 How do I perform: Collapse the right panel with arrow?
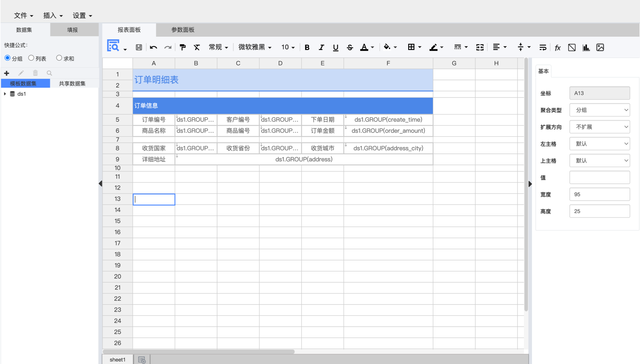click(530, 184)
